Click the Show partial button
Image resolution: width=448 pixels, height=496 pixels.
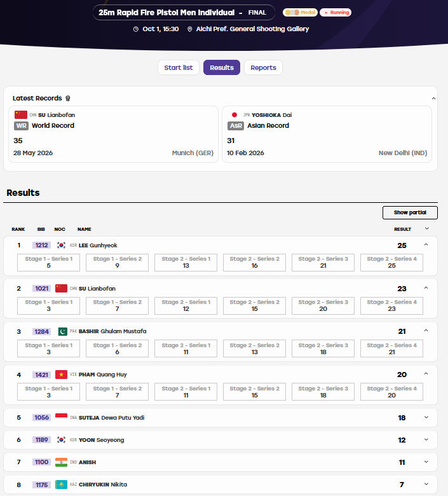pyautogui.click(x=410, y=212)
